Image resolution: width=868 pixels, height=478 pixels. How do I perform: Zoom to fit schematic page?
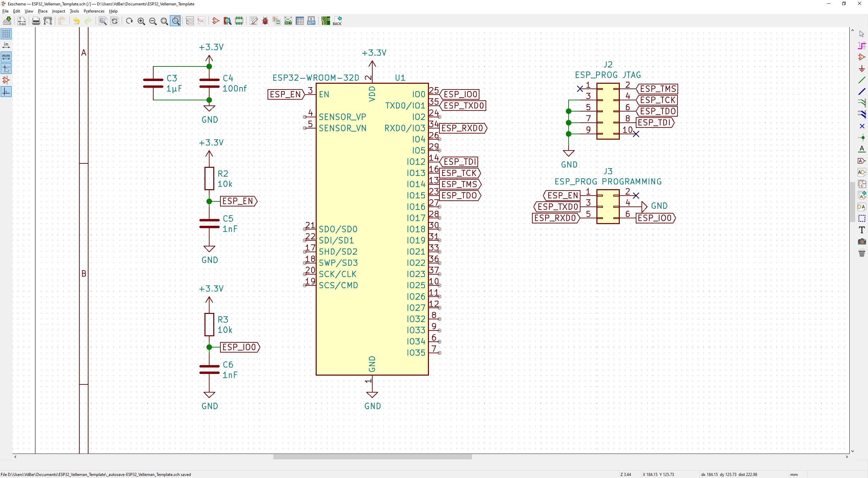[164, 21]
